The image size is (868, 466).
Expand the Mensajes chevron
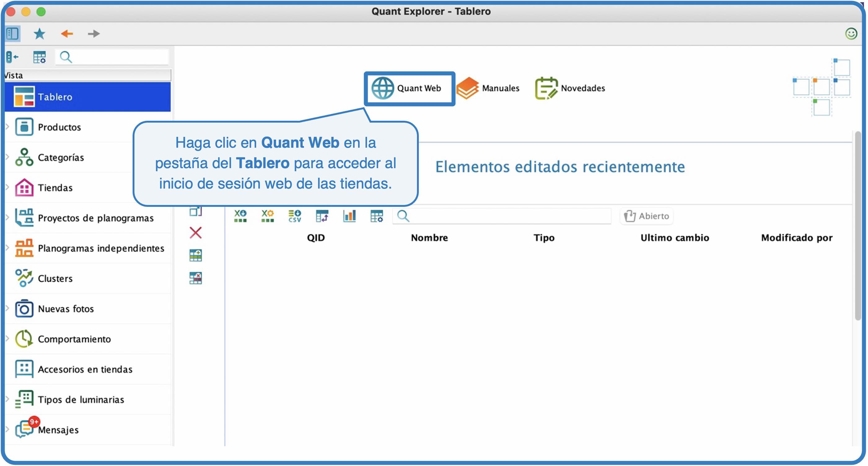pyautogui.click(x=7, y=430)
